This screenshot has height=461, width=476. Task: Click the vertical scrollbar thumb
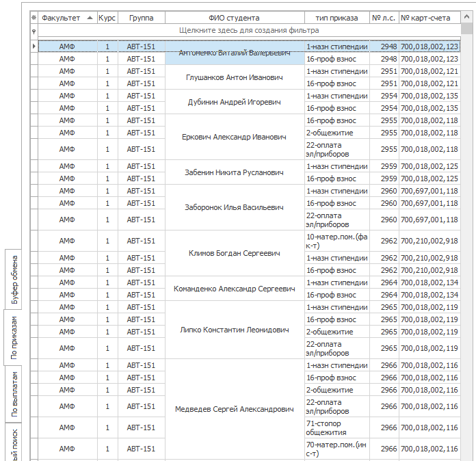pos(467,29)
